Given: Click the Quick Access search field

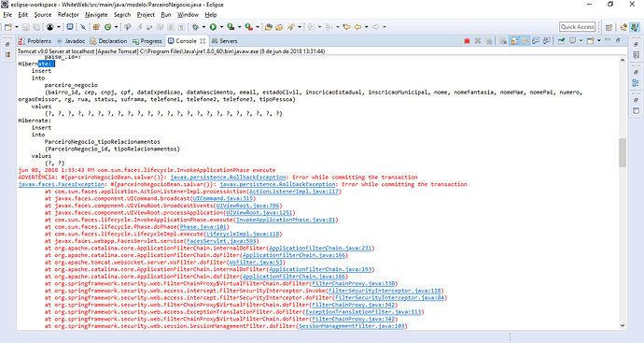Looking at the screenshot, I should click(577, 27).
